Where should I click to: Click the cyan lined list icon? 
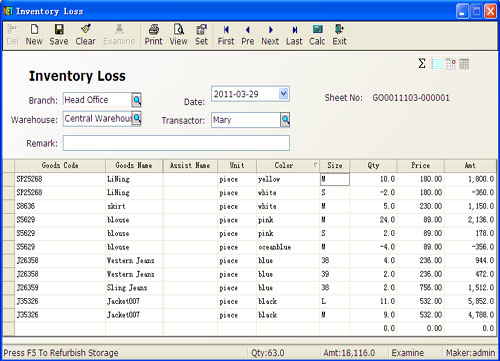pos(436,63)
